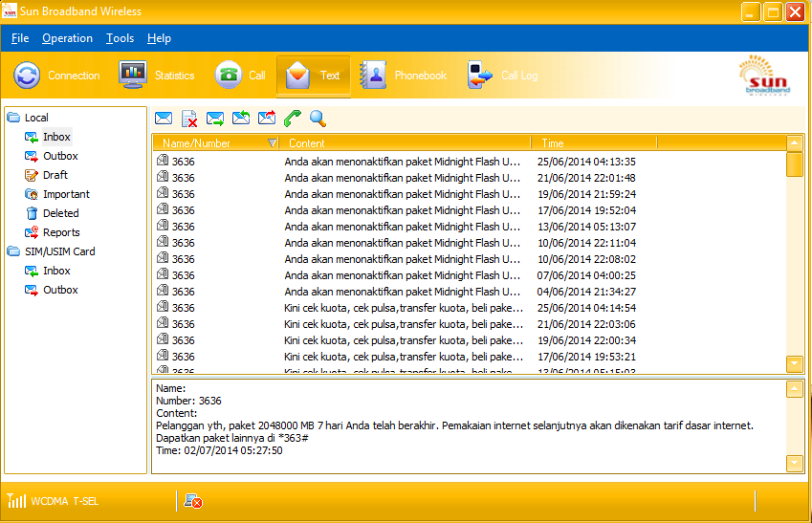Screen dimensions: 812x523
Task: Click the "Number: 3636" line in preview
Action: tap(188, 401)
